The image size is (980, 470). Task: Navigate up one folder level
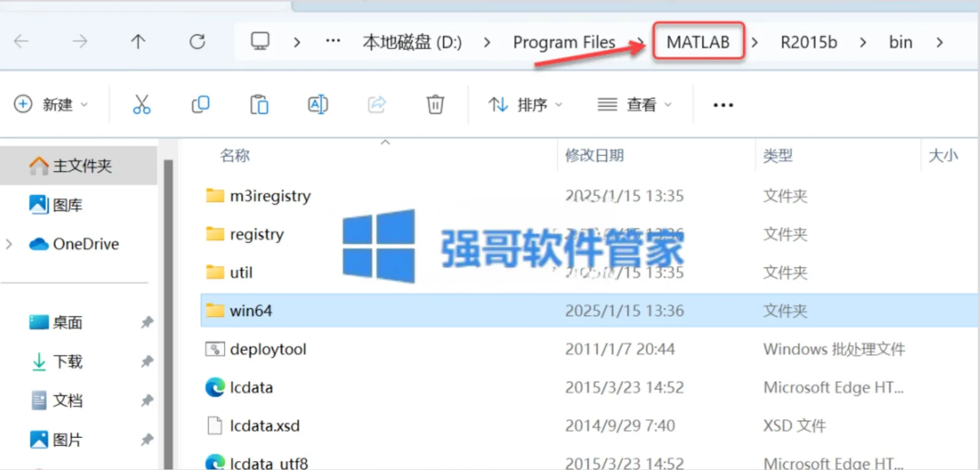[138, 42]
